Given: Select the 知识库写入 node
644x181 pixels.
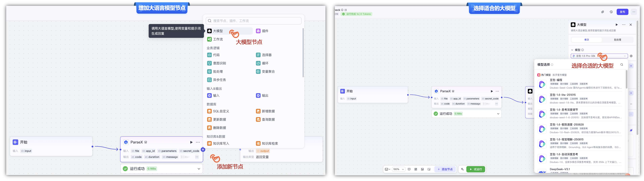Looking at the screenshot, I should [x=218, y=143].
